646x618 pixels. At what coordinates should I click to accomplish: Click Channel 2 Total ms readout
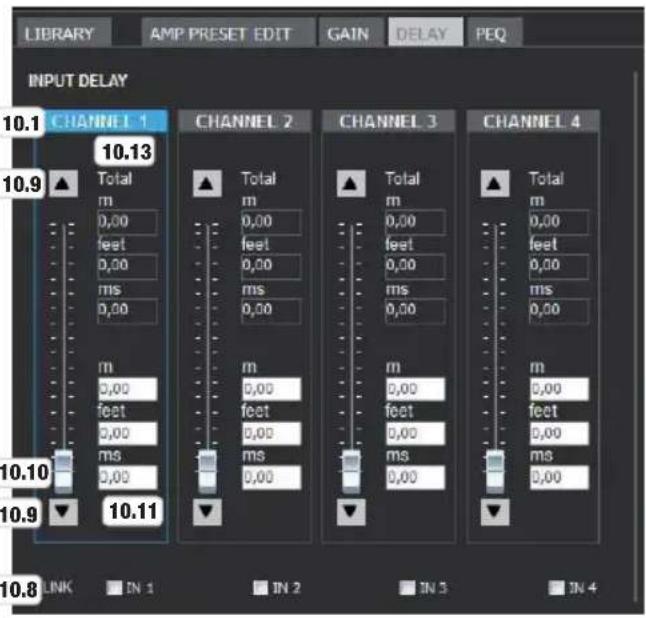[x=271, y=311]
